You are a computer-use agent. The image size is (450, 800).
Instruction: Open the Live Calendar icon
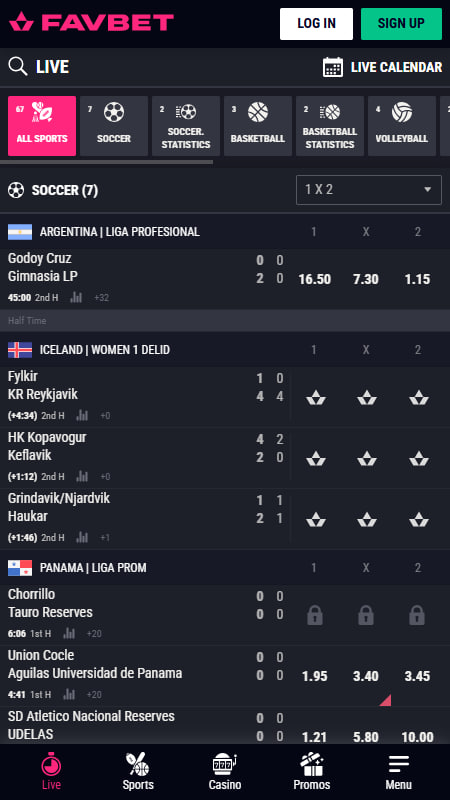(333, 67)
